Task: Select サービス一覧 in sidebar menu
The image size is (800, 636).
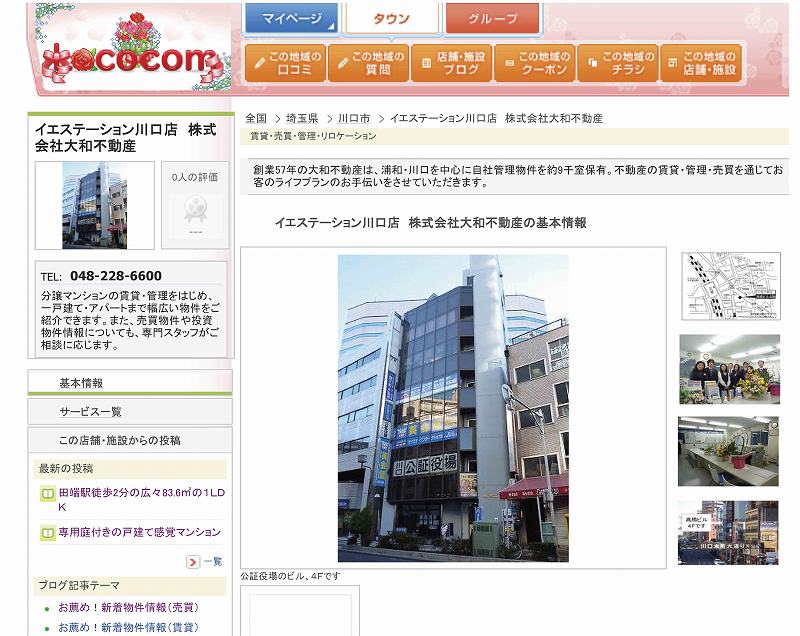Action: coord(130,412)
